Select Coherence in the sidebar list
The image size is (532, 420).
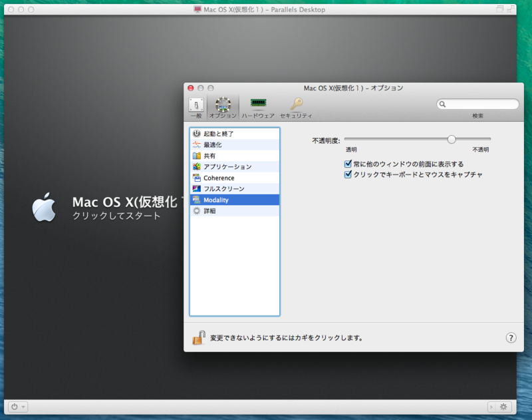pos(235,178)
